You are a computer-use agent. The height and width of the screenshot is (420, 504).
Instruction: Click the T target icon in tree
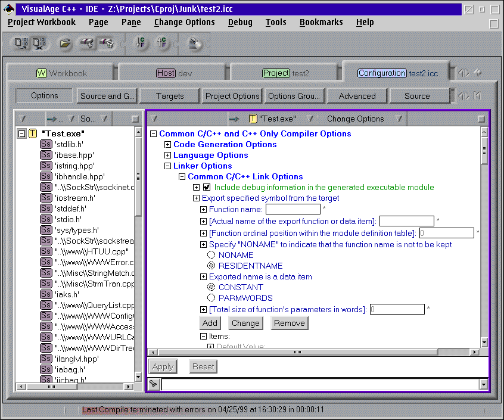(x=33, y=133)
